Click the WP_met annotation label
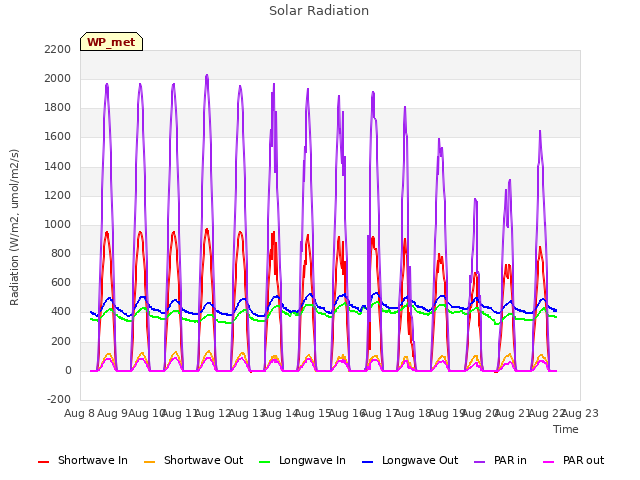640x480 pixels. click(x=111, y=42)
